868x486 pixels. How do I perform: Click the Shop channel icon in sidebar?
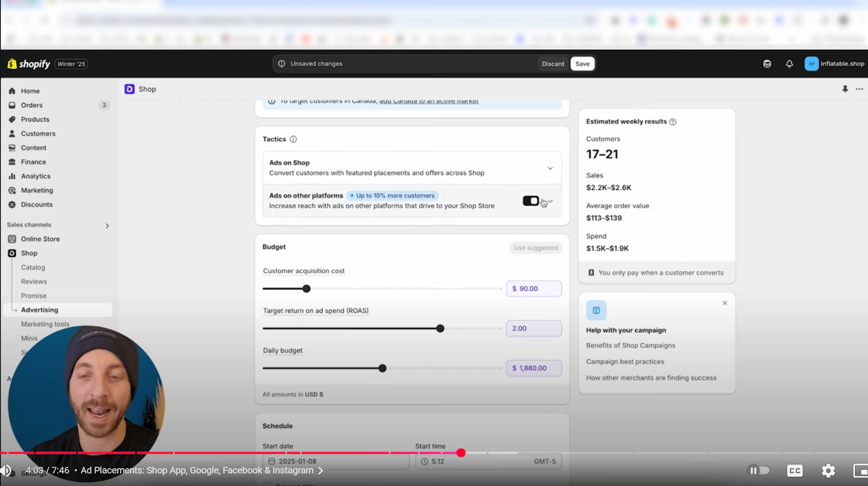coord(12,253)
